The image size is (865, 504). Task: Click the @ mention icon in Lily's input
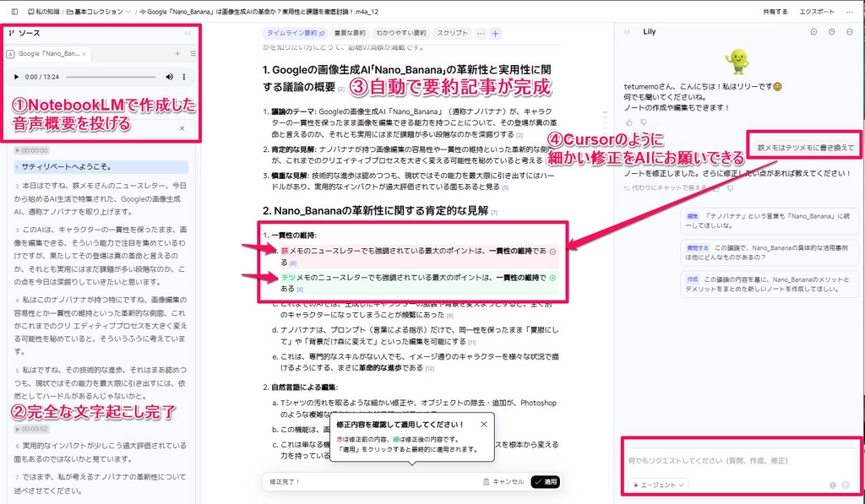833,485
